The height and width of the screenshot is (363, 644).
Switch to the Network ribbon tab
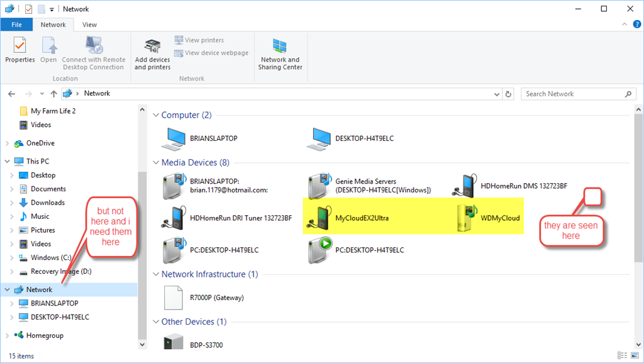(x=53, y=25)
